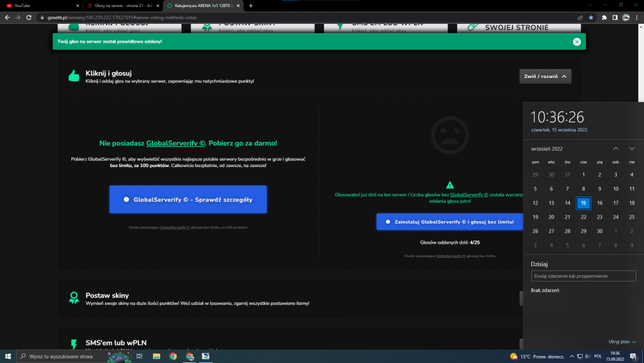644x363 pixels.
Task: Share this page icon in address bar
Action: tap(580, 17)
